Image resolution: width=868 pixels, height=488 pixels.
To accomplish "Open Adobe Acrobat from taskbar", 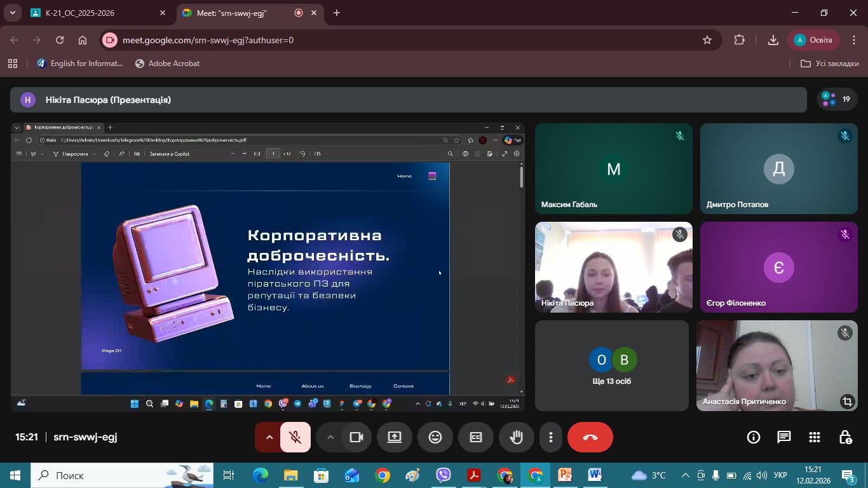I will (x=474, y=475).
